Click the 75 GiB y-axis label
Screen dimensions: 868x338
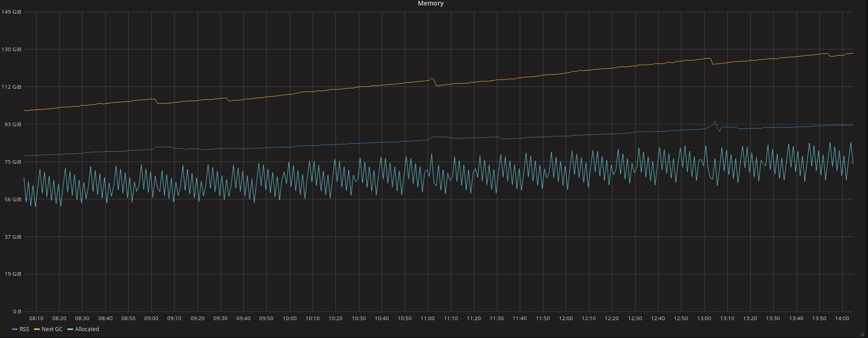pos(13,162)
